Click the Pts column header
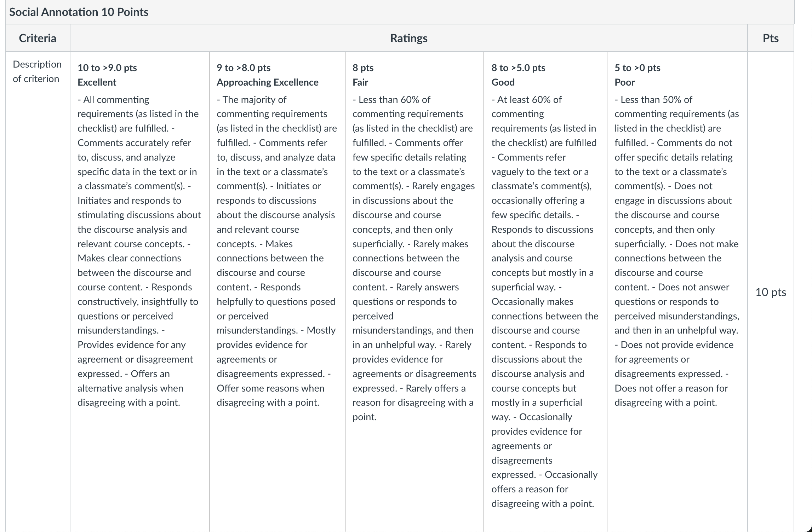The image size is (812, 532). click(771, 38)
